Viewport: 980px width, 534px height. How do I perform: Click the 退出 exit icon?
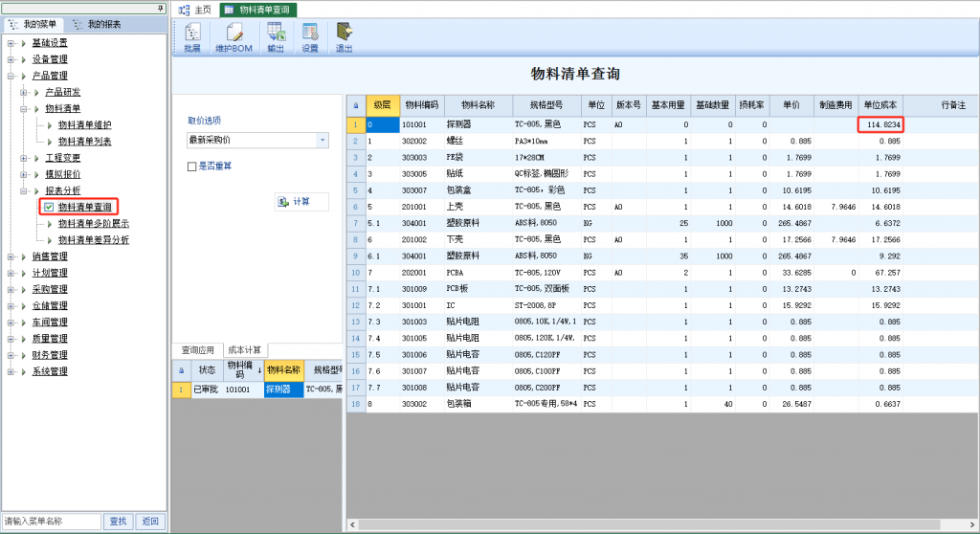tap(344, 34)
